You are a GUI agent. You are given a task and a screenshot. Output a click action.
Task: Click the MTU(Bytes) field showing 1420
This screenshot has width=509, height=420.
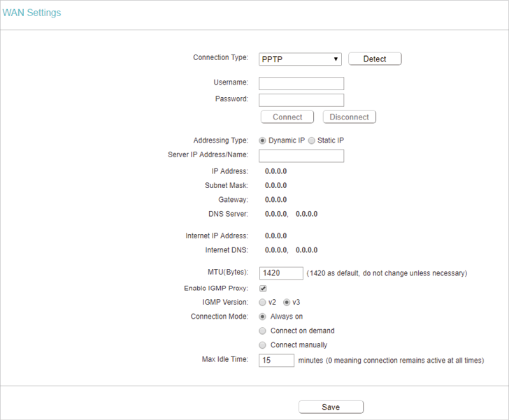click(x=281, y=273)
